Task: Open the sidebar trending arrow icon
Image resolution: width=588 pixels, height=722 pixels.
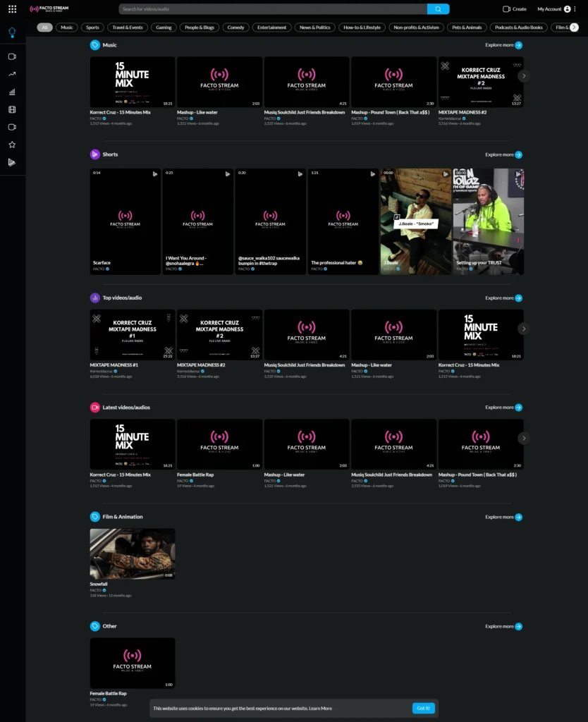Action: pyautogui.click(x=12, y=74)
